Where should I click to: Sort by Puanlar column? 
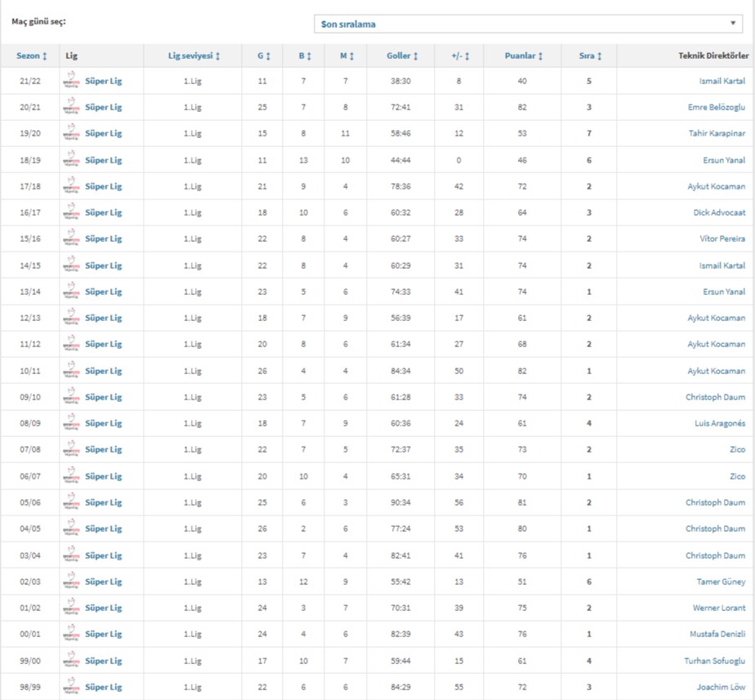click(x=524, y=56)
